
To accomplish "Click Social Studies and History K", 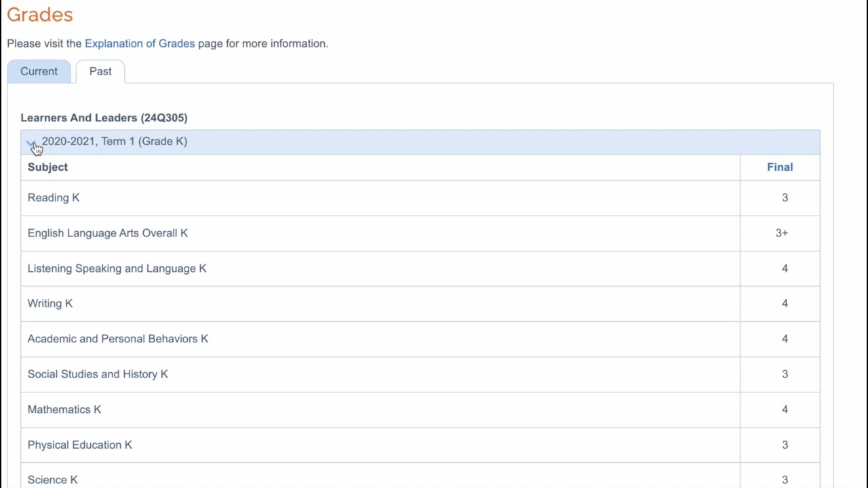I will [x=98, y=373].
